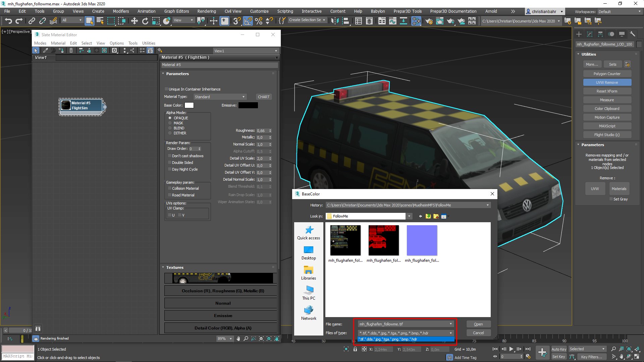Click the Open button in BaseColor dialog
644x362 pixels.
click(478, 324)
